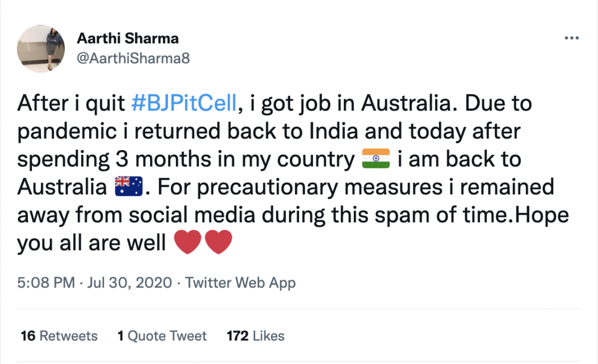
Task: Click the Australia flag emoji
Action: 128,187
